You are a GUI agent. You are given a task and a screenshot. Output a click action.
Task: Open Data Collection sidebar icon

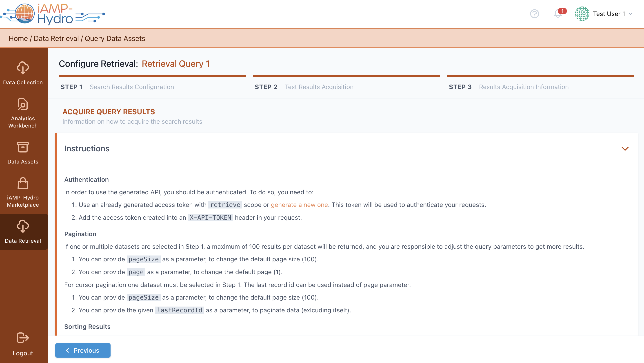pos(23,68)
